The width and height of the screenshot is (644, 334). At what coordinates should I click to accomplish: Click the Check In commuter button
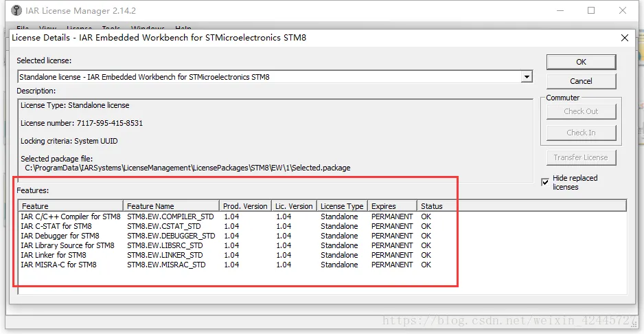[x=581, y=133]
